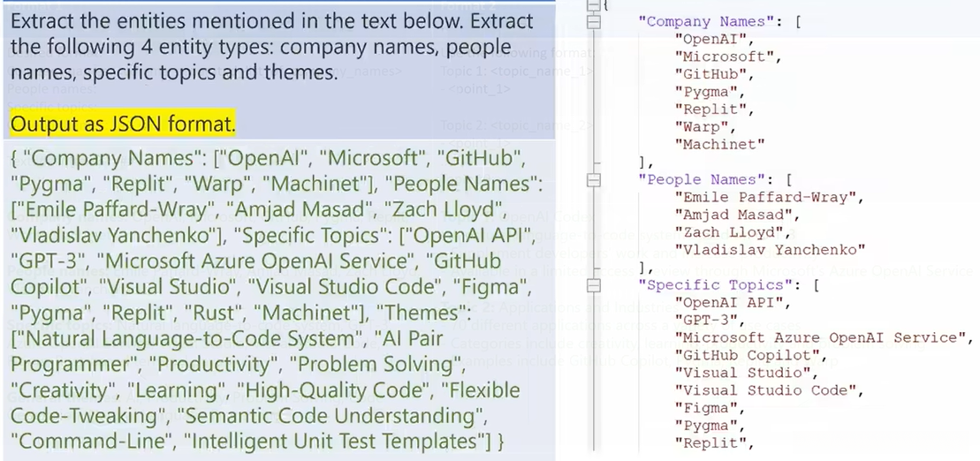Click "OpenAI" value under Company Names in tree
The image size is (980, 461).
point(710,39)
